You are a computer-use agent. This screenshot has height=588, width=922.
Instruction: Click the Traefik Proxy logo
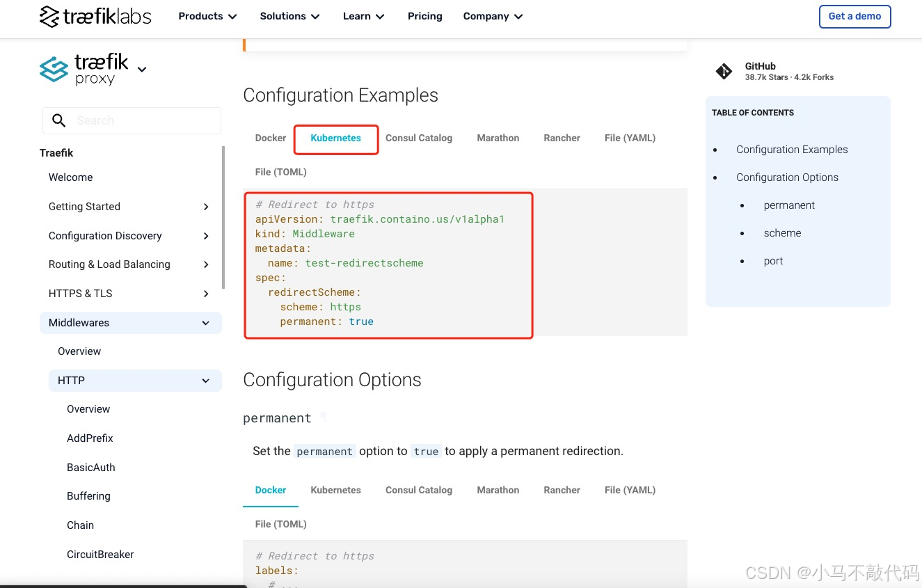(x=84, y=70)
